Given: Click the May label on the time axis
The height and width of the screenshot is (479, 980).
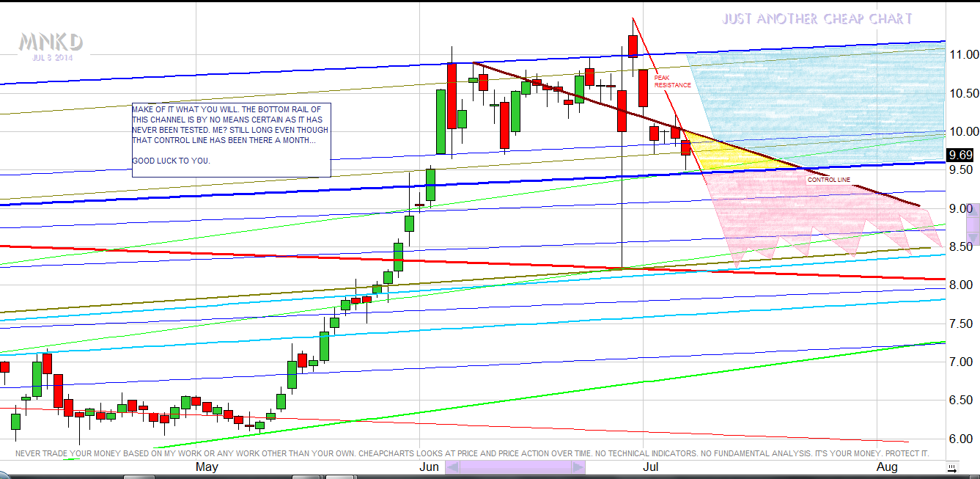Looking at the screenshot, I should [x=206, y=467].
